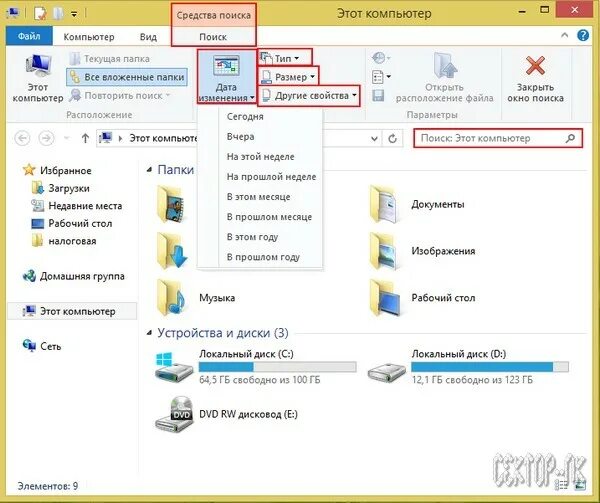Screen dimensions: 600x503
Task: Click the D: drive usage bar
Action: 490,367
